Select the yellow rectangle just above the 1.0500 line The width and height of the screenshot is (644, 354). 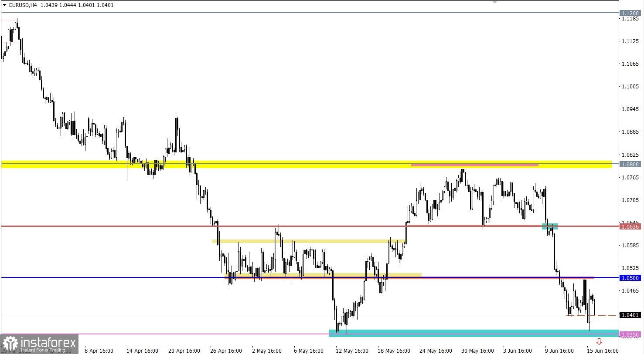pyautogui.click(x=323, y=275)
